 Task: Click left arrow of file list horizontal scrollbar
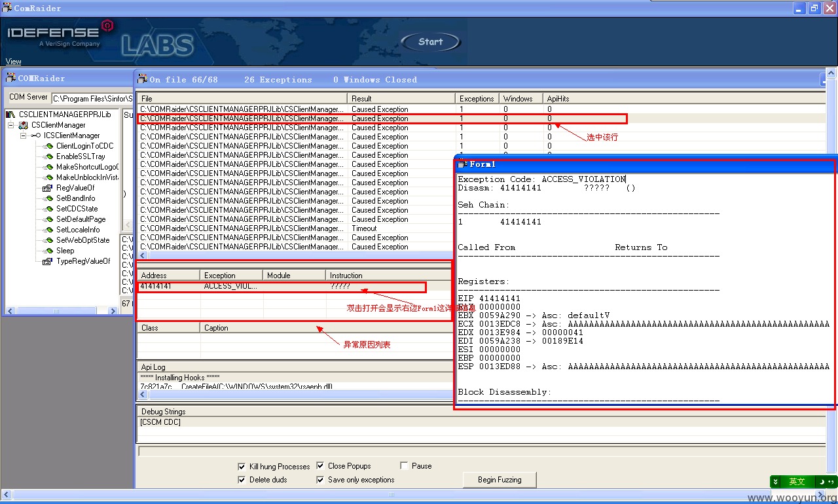143,255
